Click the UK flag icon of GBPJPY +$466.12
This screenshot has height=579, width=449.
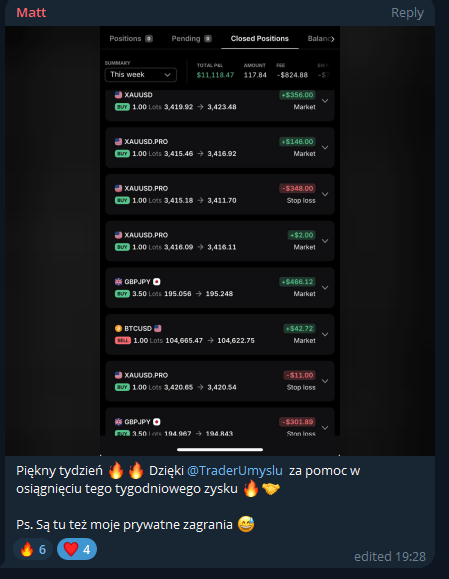coord(118,282)
